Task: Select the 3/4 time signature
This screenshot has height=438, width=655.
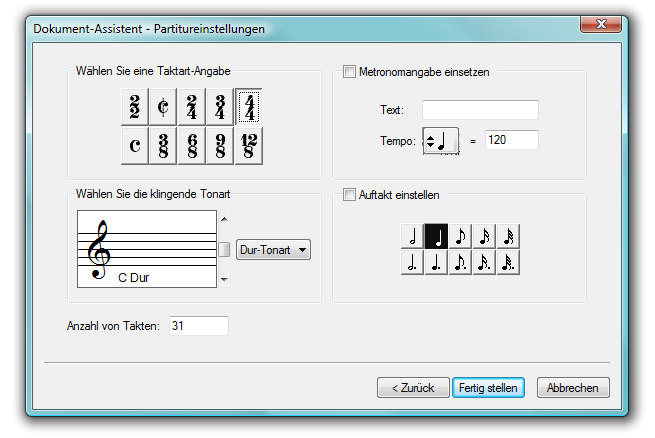Action: (x=220, y=107)
